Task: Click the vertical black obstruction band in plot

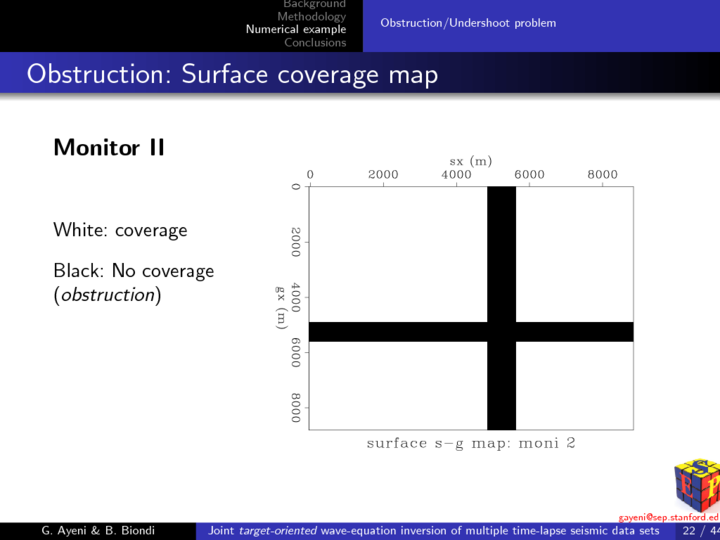Action: point(501,260)
